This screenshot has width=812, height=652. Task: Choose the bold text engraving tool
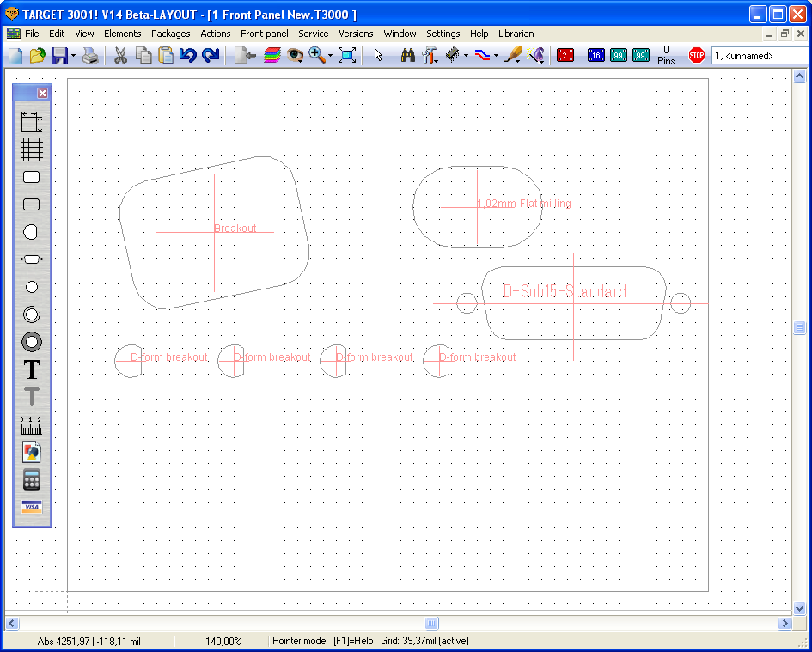tap(32, 369)
